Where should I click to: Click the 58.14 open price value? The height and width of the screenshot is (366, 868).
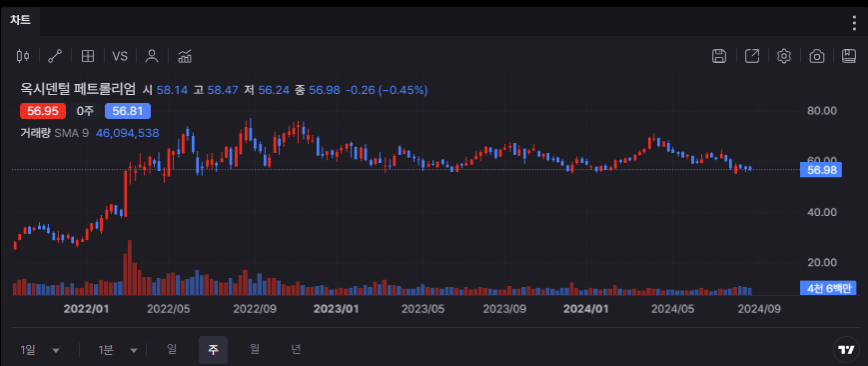tap(173, 89)
